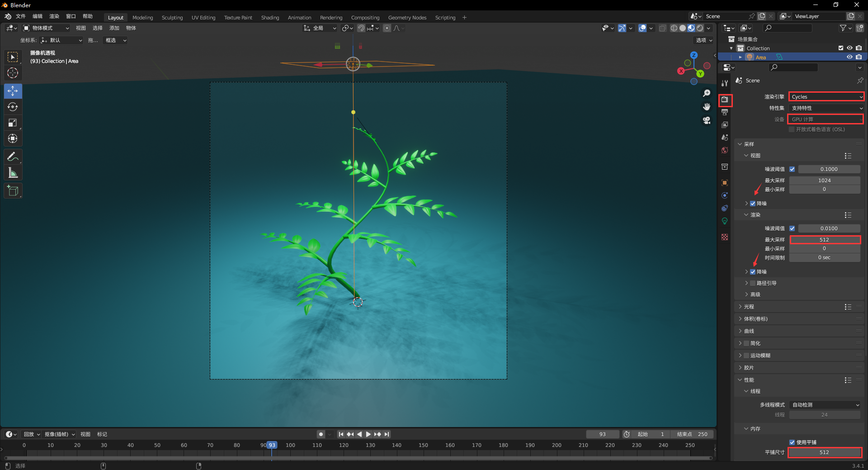Click the viewport zoom magnifier icon
The height and width of the screenshot is (470, 868).
(x=707, y=93)
